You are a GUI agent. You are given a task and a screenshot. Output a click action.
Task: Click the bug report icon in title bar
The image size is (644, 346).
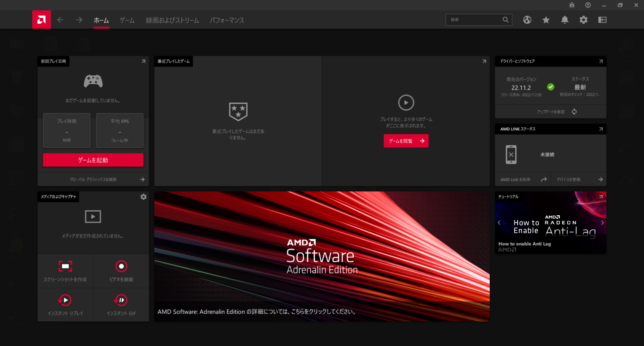point(572,5)
